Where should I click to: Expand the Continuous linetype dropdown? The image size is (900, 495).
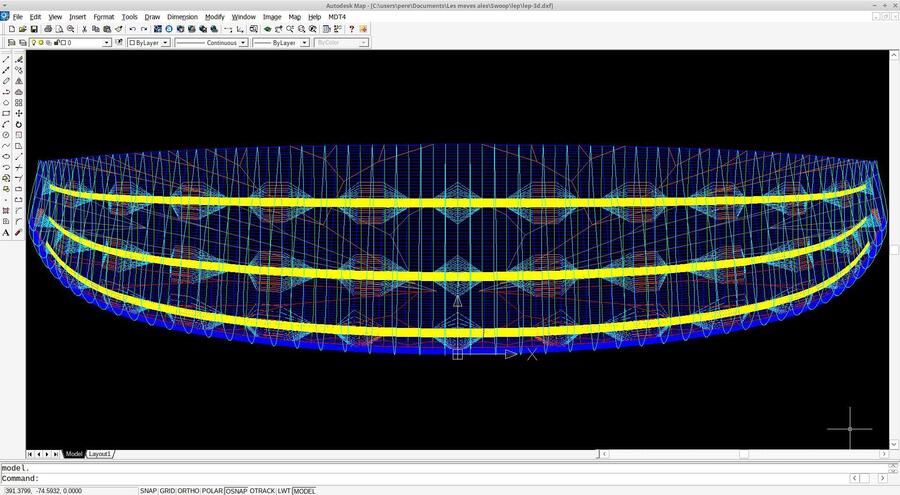(241, 43)
